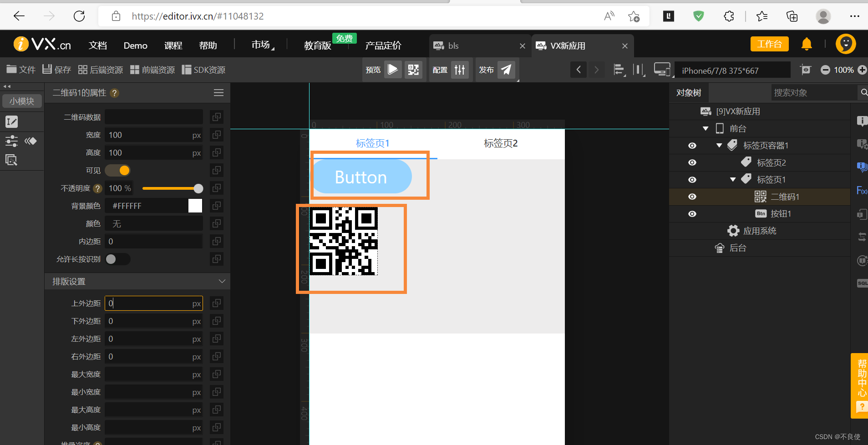Screen dimensions: 868x445
Task: Hide 标签页容器1 with eye icon
Action: [692, 146]
